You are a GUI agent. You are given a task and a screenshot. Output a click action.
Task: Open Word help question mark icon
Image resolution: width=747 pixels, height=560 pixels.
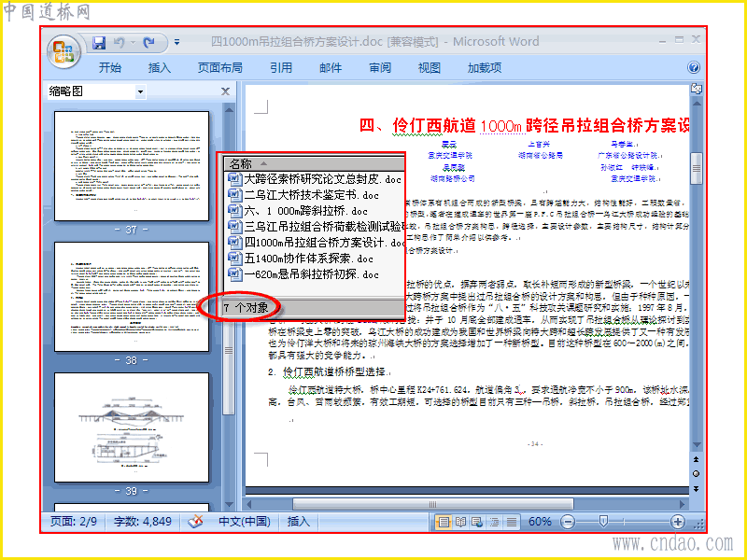pyautogui.click(x=694, y=67)
